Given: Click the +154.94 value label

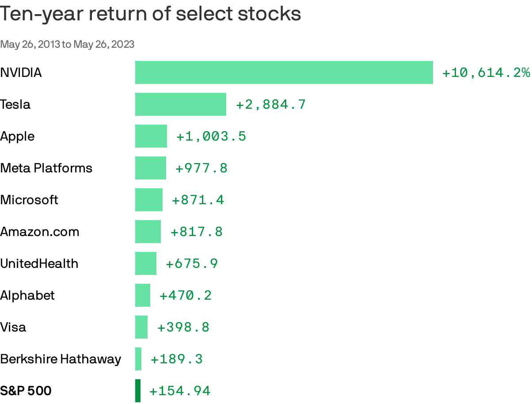Looking at the screenshot, I should (x=179, y=391).
